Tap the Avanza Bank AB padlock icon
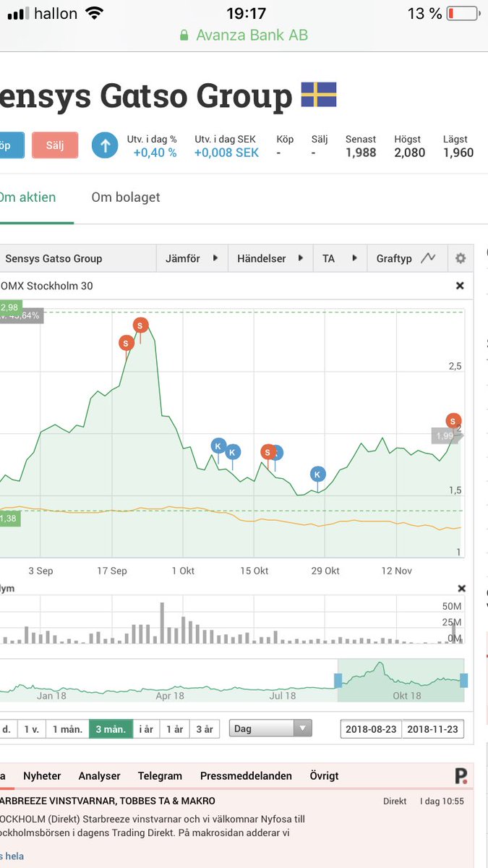This screenshot has width=488, height=868. 184,35
